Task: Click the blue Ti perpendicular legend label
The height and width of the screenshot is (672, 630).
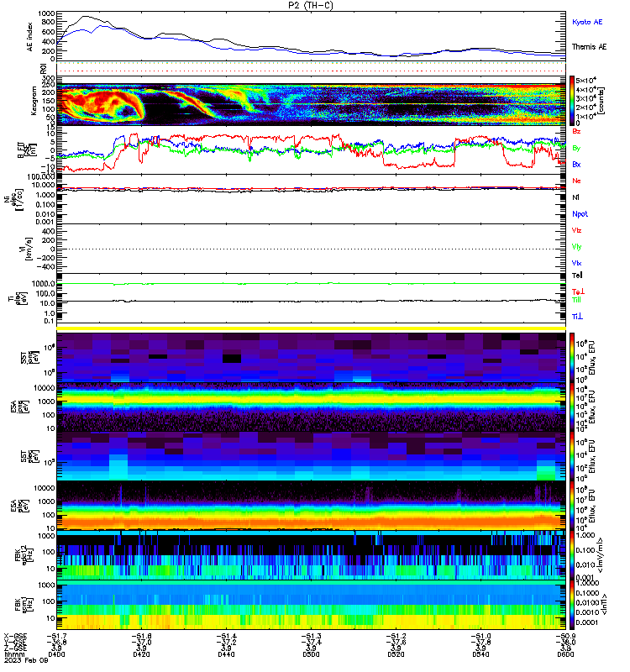Action: [x=577, y=317]
